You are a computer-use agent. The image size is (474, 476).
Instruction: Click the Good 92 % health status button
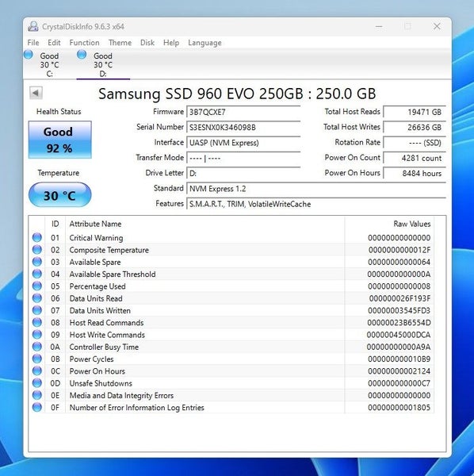click(59, 140)
